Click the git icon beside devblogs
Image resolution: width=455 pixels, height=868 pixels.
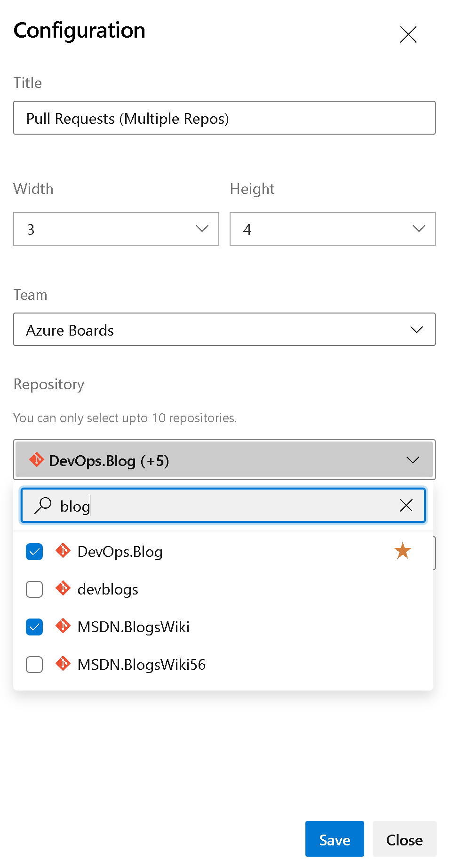tap(63, 588)
